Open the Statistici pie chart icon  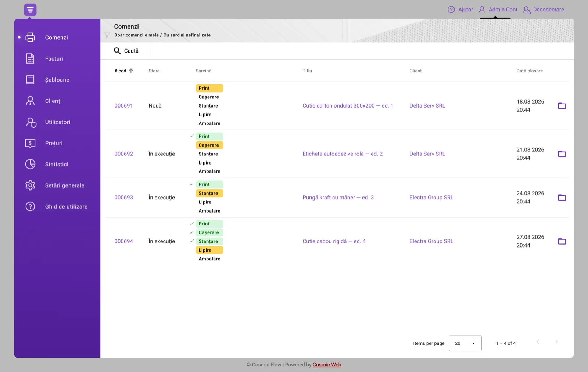pos(30,164)
